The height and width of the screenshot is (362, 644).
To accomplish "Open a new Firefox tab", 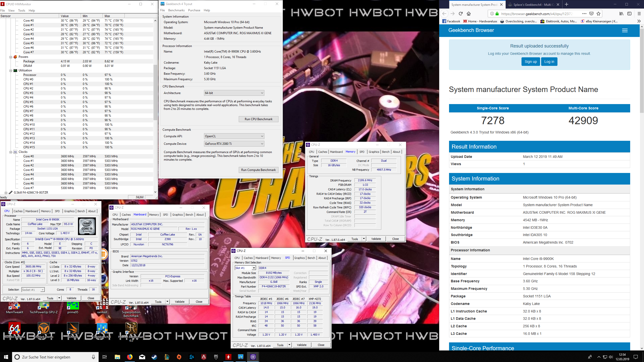I will pos(567,4).
